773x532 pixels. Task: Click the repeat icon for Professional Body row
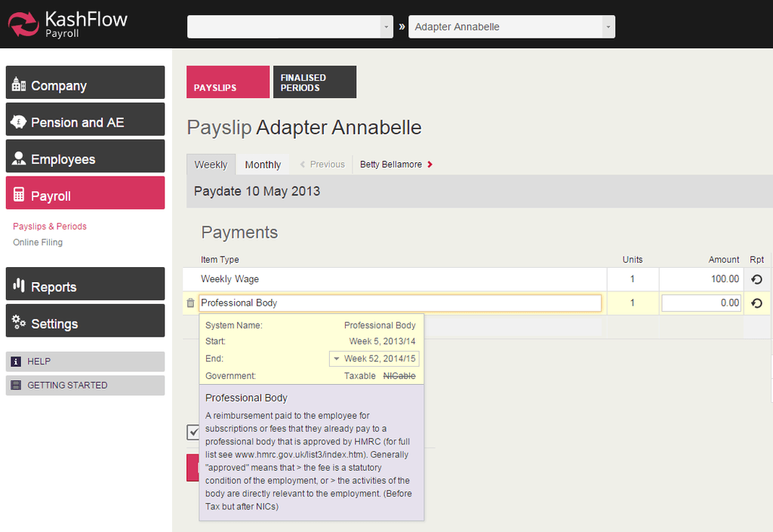[756, 303]
